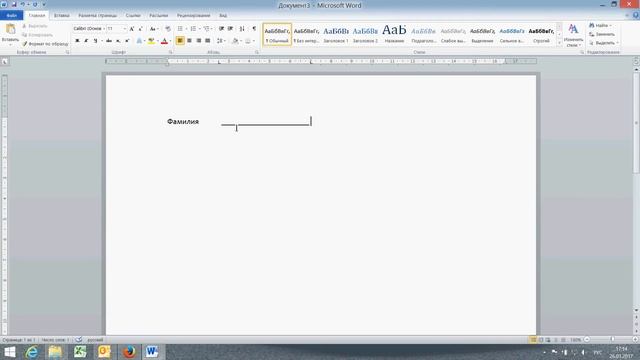Screen dimensions: 640x360
Task: Click the Shading paint bucket icon
Action: point(235,41)
